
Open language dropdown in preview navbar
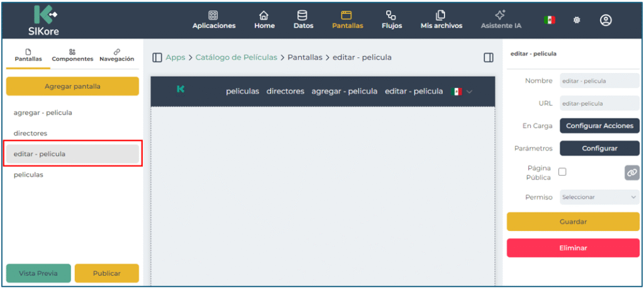(x=469, y=91)
